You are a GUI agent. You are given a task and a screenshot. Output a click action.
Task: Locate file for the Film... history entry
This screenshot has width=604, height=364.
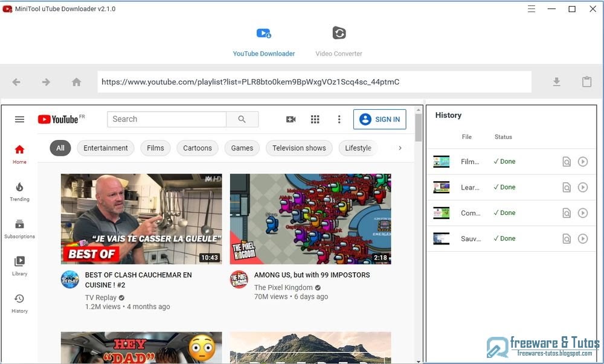[x=567, y=162]
